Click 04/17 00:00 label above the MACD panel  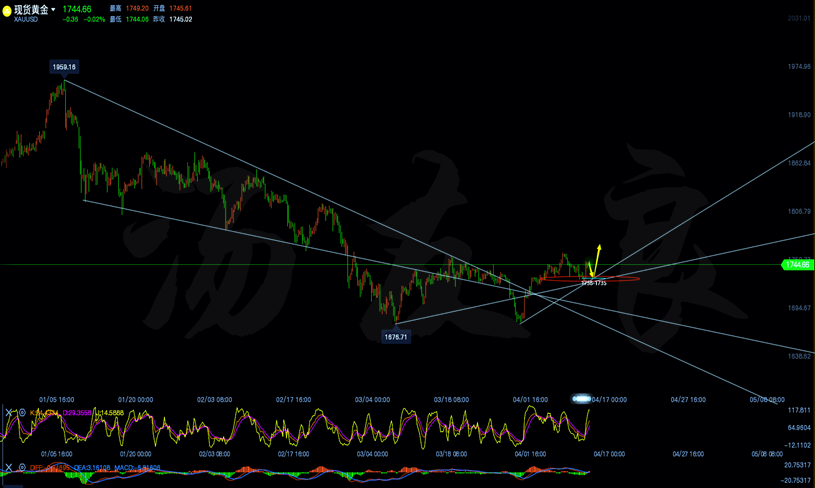[x=609, y=454]
